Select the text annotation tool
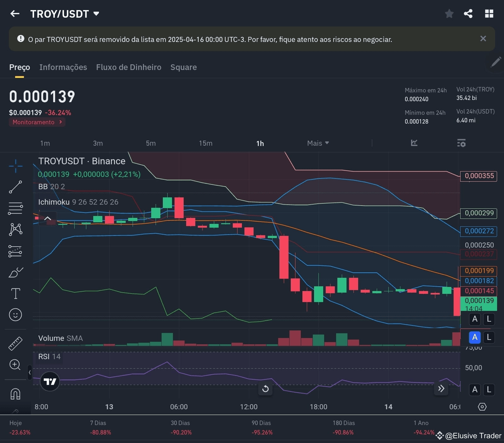 point(15,293)
